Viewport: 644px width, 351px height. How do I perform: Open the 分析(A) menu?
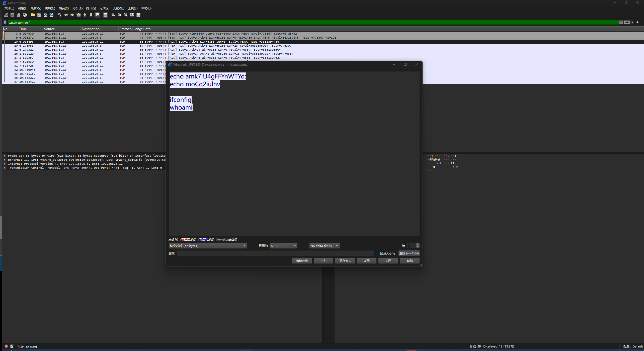[x=77, y=8]
